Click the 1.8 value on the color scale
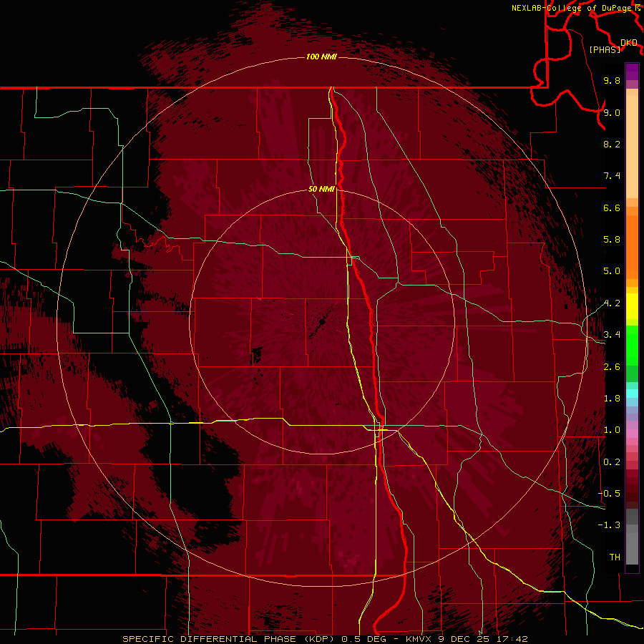Viewport: 644px width, 644px height. click(612, 399)
